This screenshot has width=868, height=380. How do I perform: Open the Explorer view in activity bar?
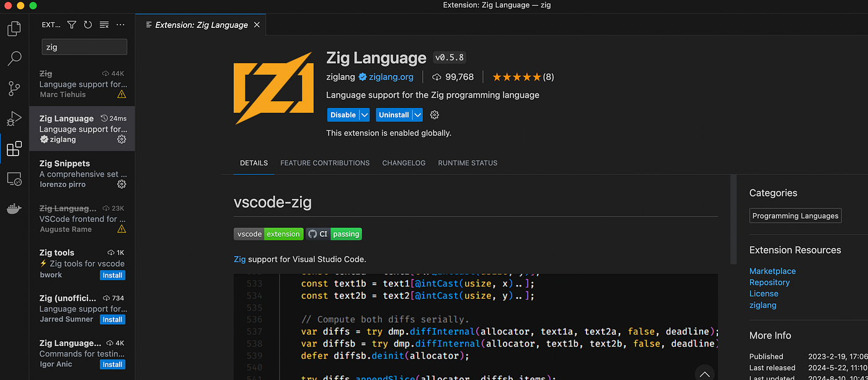14,29
